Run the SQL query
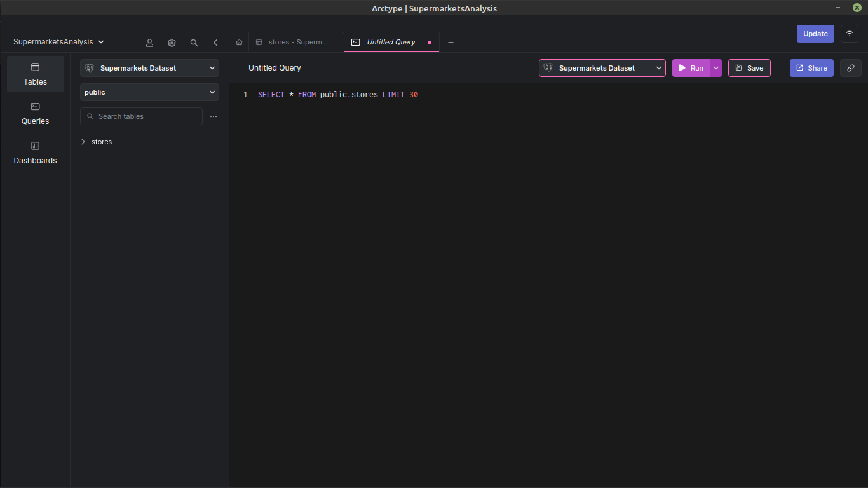868x488 pixels. tap(693, 68)
